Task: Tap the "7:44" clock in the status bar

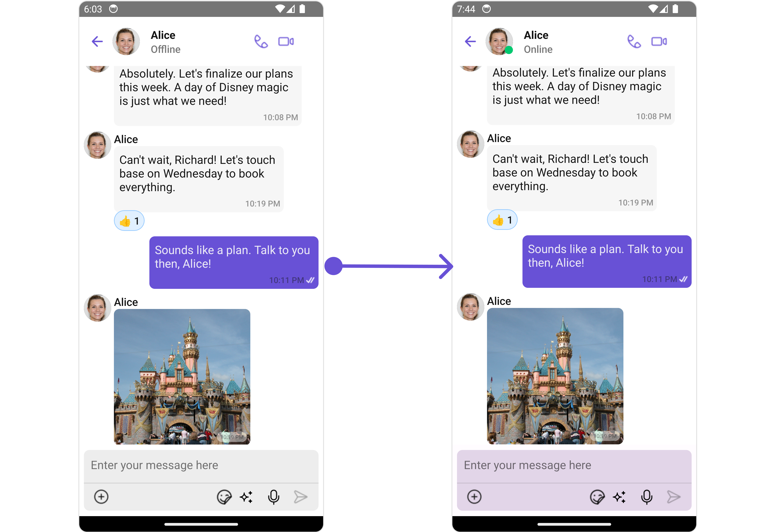Action: [466, 9]
